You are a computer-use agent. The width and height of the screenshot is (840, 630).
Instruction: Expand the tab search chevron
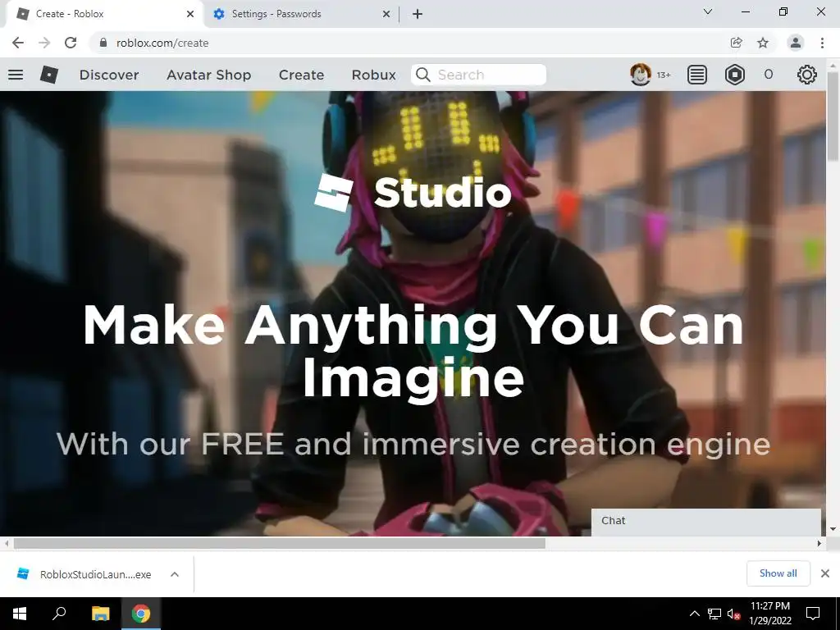[708, 11]
